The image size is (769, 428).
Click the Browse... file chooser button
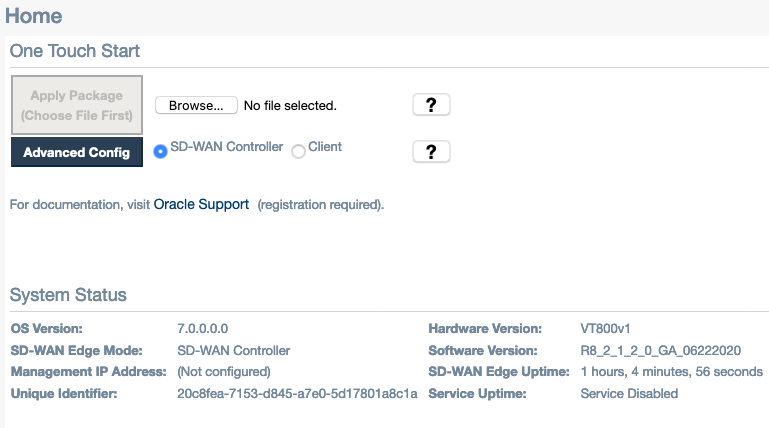coord(196,105)
